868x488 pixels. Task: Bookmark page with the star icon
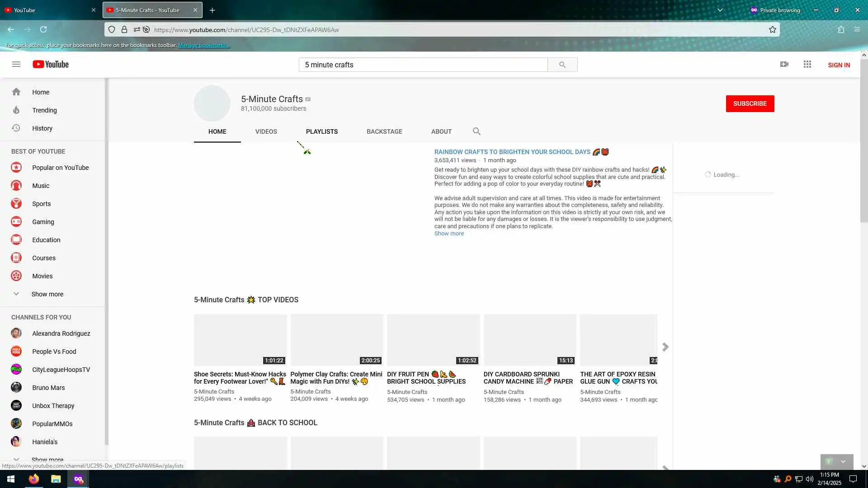point(773,30)
